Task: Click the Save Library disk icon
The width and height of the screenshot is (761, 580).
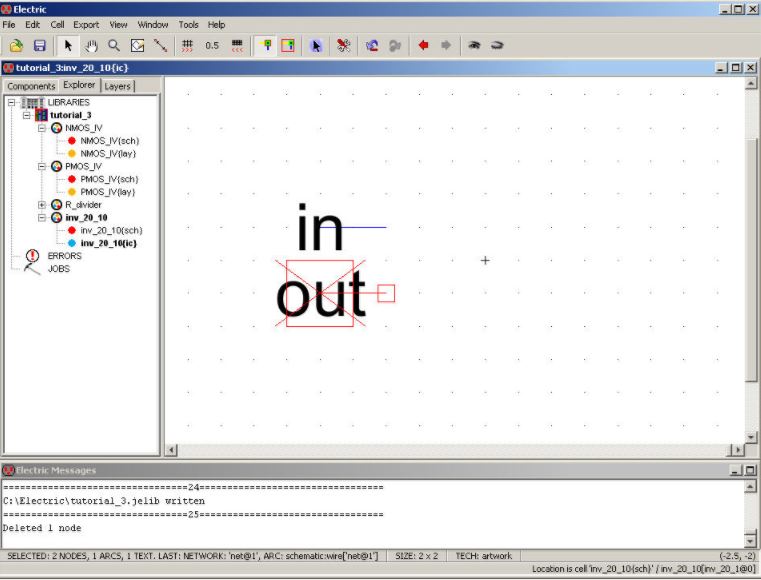Action: [40, 45]
